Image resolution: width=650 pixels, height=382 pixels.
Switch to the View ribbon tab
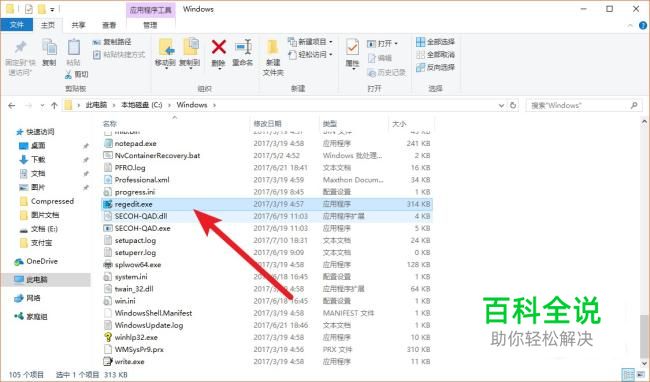(109, 25)
